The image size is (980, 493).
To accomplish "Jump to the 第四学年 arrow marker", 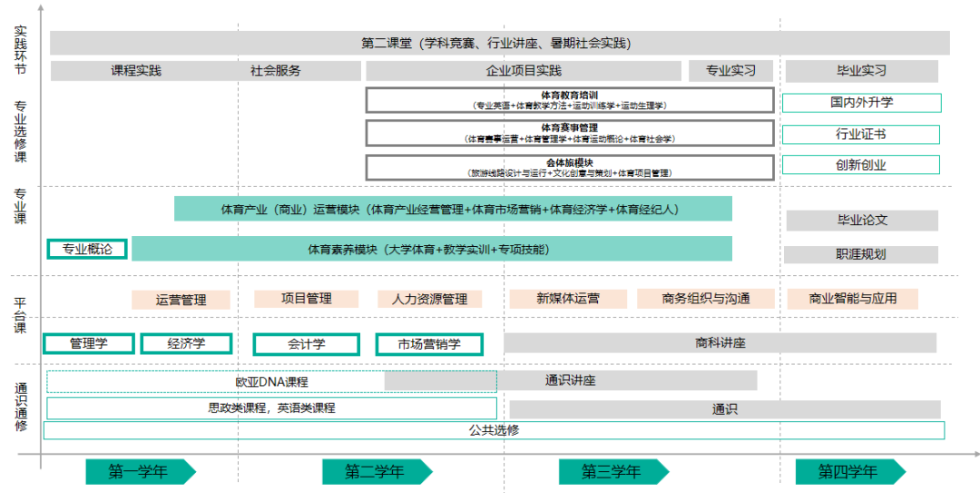I will tap(849, 471).
